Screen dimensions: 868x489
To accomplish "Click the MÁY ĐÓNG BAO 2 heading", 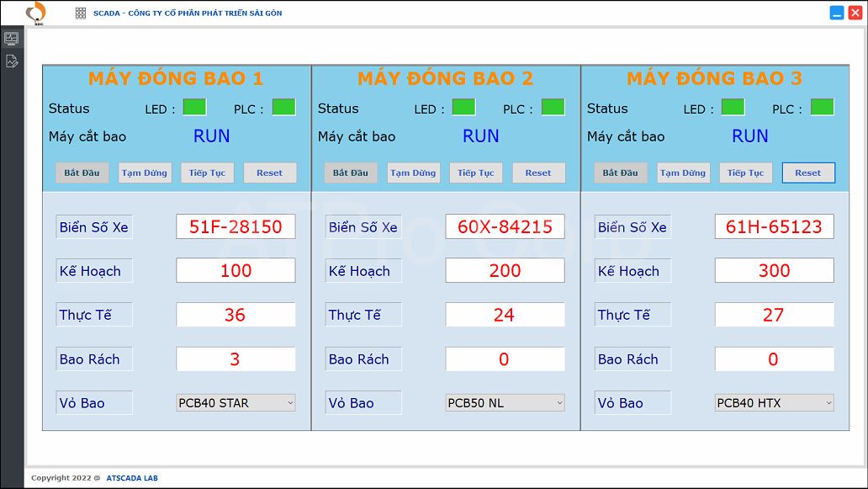I will coord(445,78).
